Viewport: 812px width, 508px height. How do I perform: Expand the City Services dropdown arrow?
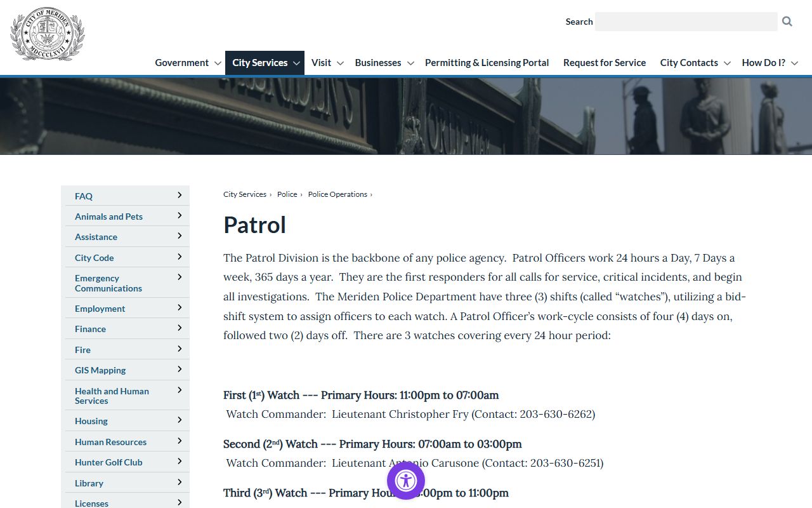(296, 63)
